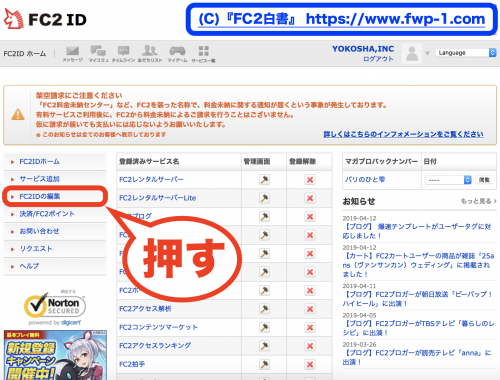Click the user avatar icon
This screenshot has width=500, height=380.
tap(412, 53)
